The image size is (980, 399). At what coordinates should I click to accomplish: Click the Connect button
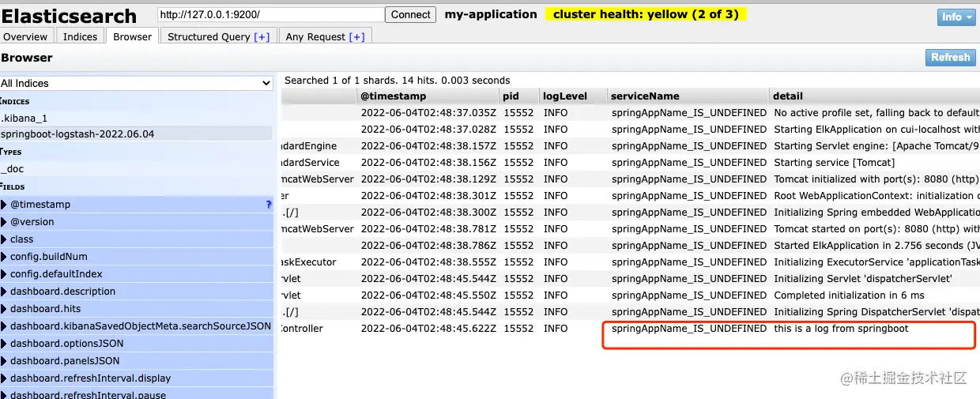tap(411, 14)
